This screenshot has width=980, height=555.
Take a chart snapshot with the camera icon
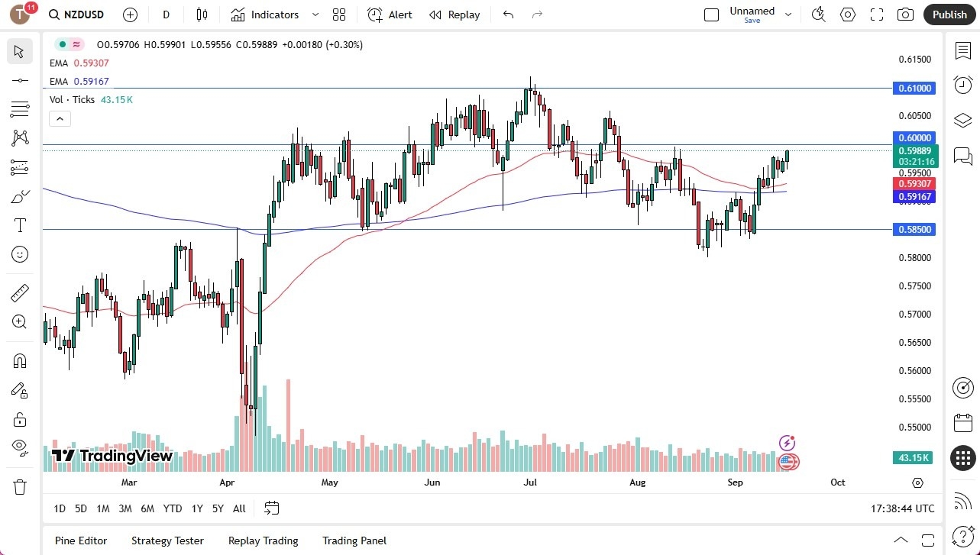905,14
